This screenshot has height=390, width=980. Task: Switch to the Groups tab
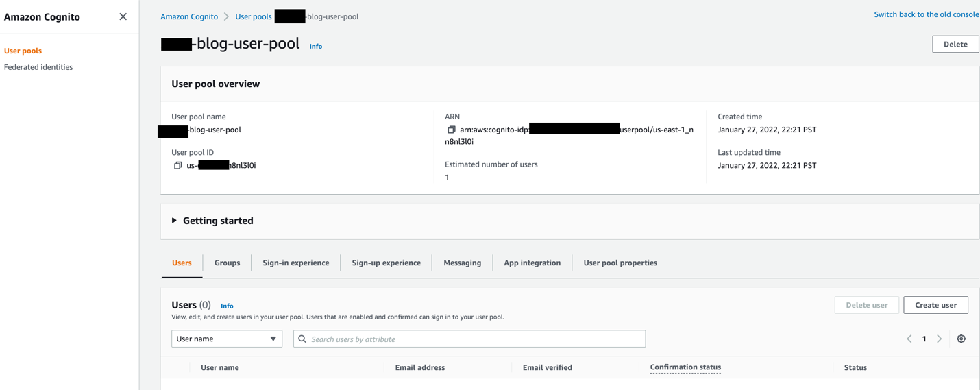pyautogui.click(x=227, y=263)
